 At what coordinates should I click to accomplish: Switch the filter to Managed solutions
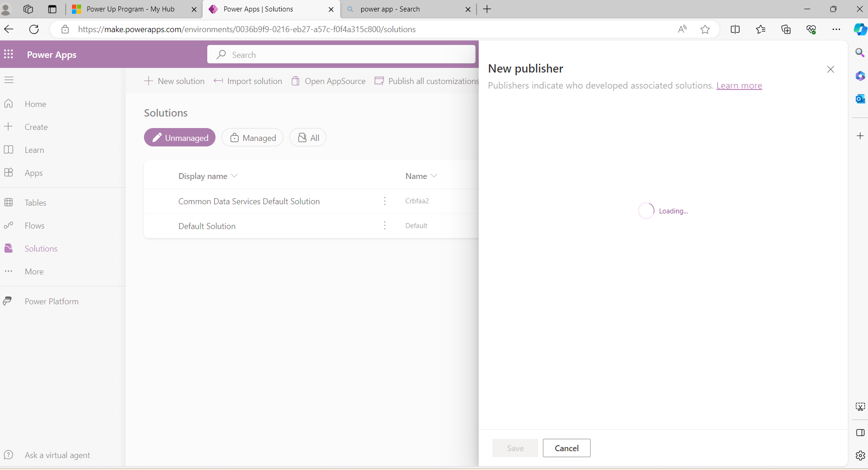tap(252, 137)
